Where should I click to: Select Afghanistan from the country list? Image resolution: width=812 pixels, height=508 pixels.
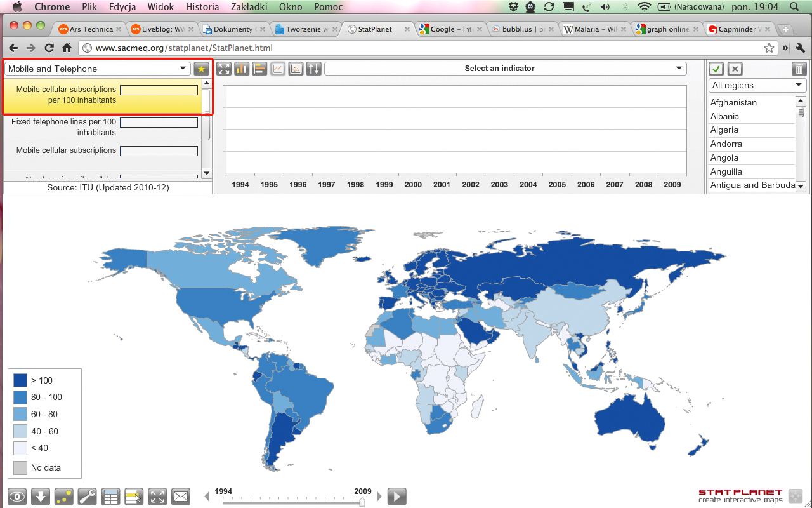pyautogui.click(x=733, y=102)
